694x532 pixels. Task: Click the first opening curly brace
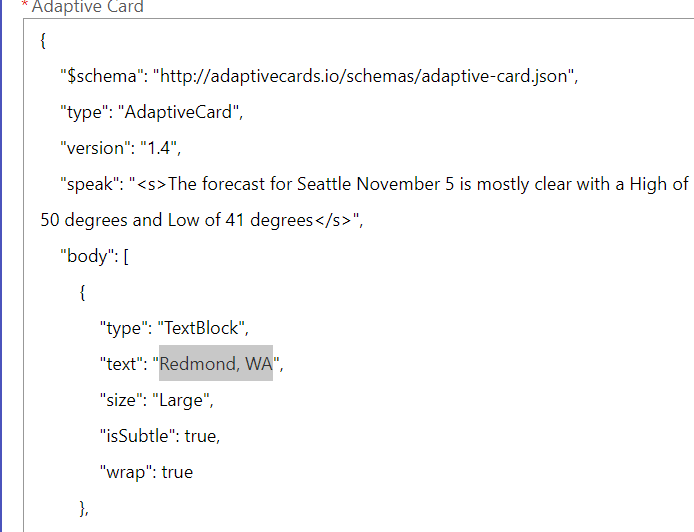(x=44, y=41)
